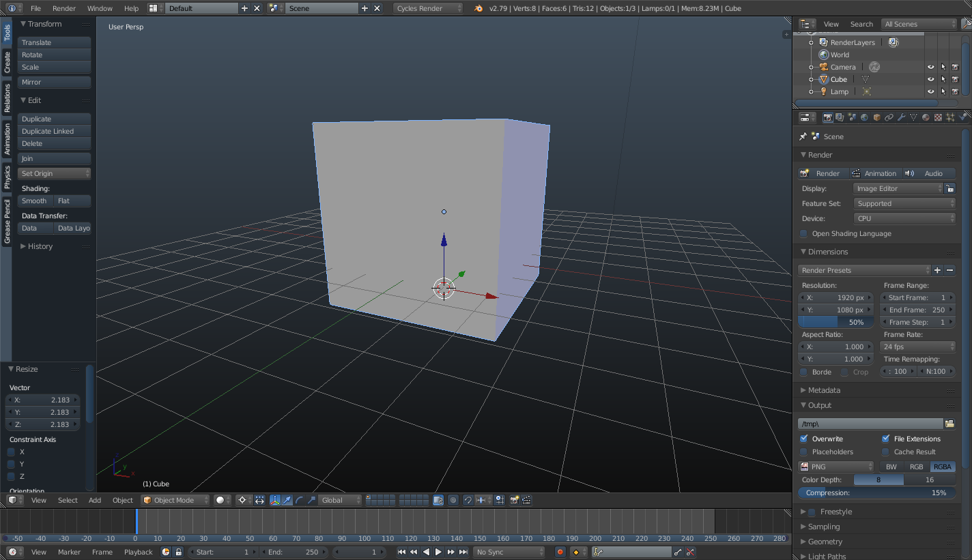Open the Particles properties sparkle icon
972x560 pixels.
coord(950,117)
